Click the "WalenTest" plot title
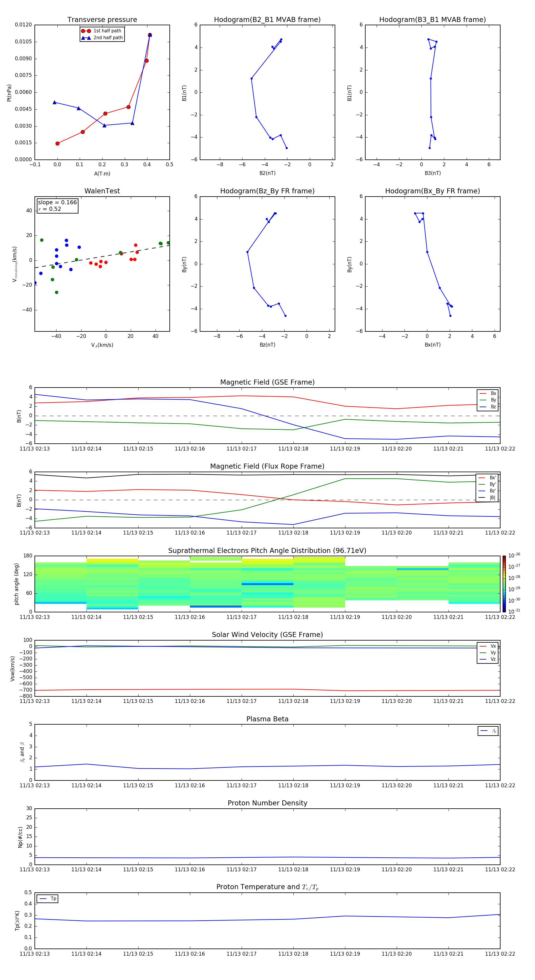This screenshot has width=535, height=980. (x=102, y=191)
